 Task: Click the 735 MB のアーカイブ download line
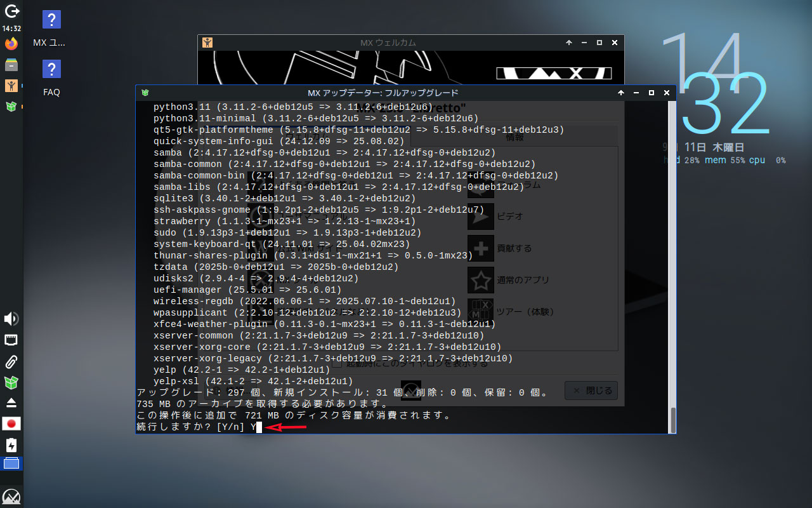pyautogui.click(x=262, y=404)
